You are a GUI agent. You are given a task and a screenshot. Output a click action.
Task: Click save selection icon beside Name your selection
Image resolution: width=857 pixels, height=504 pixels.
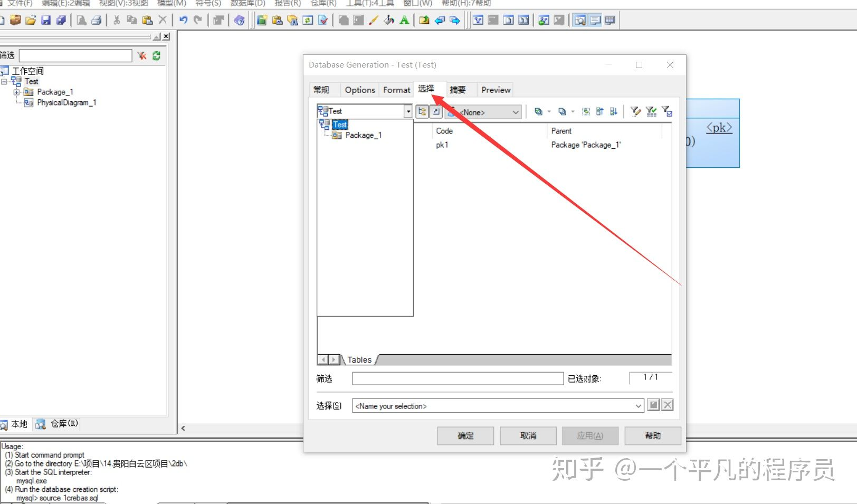pos(653,405)
